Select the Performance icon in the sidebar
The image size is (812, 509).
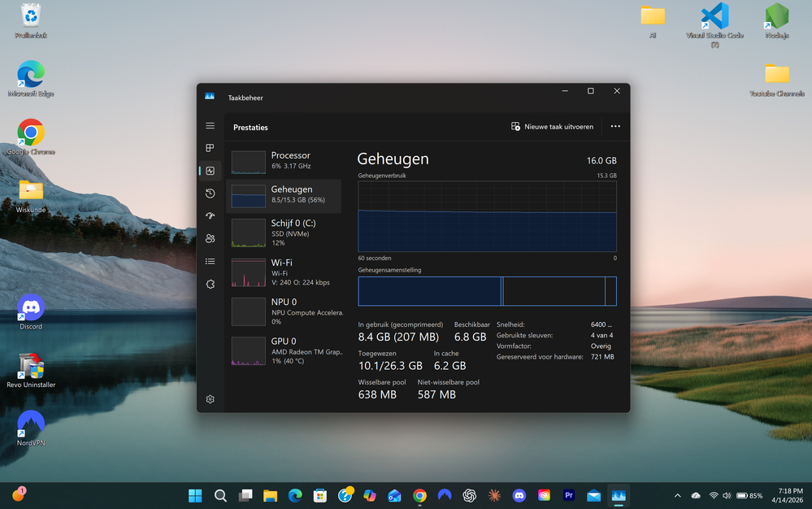click(210, 171)
